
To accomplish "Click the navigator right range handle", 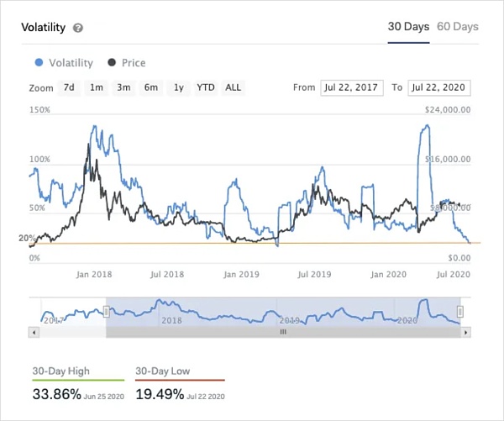I will coord(460,311).
